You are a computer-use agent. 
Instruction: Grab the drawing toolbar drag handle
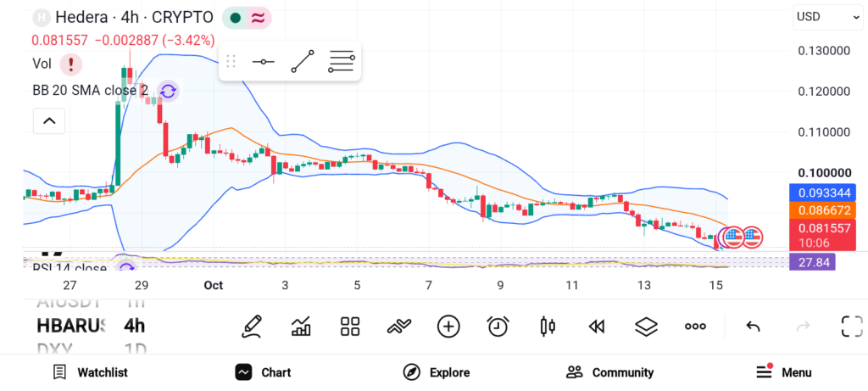click(231, 61)
